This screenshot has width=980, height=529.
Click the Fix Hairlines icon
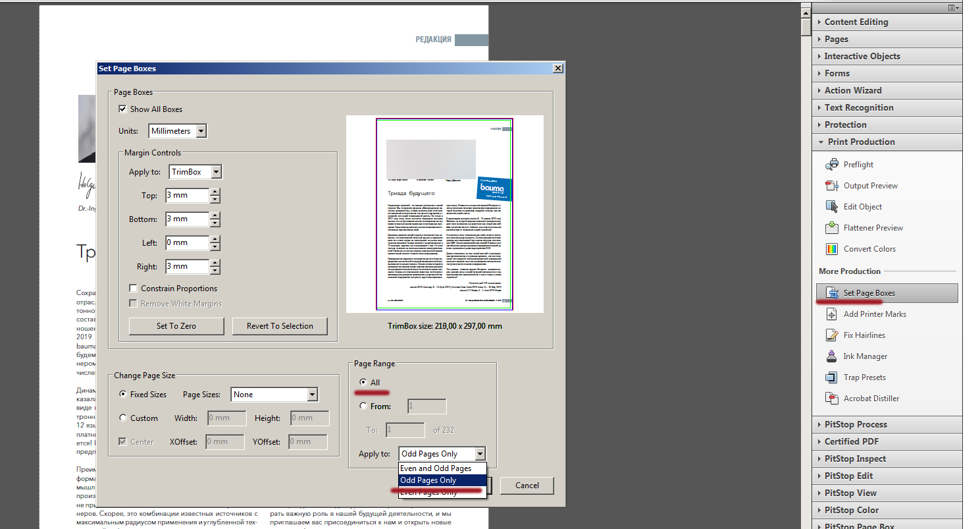(x=831, y=335)
